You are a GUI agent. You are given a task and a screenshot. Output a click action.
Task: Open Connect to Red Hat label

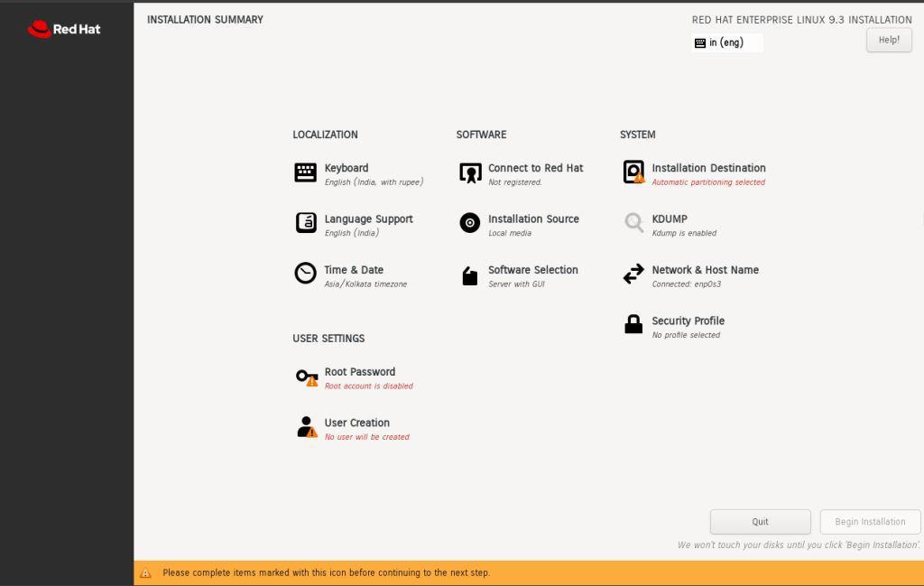pyautogui.click(x=535, y=168)
